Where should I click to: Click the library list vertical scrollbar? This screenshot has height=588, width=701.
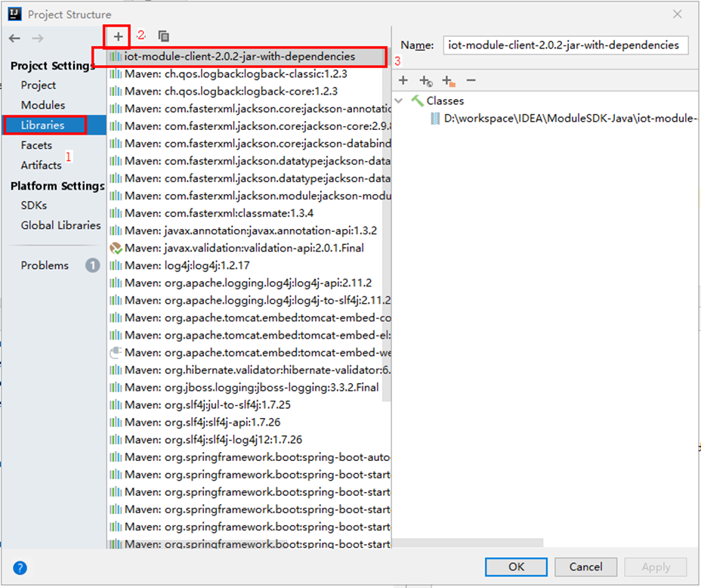click(x=386, y=224)
